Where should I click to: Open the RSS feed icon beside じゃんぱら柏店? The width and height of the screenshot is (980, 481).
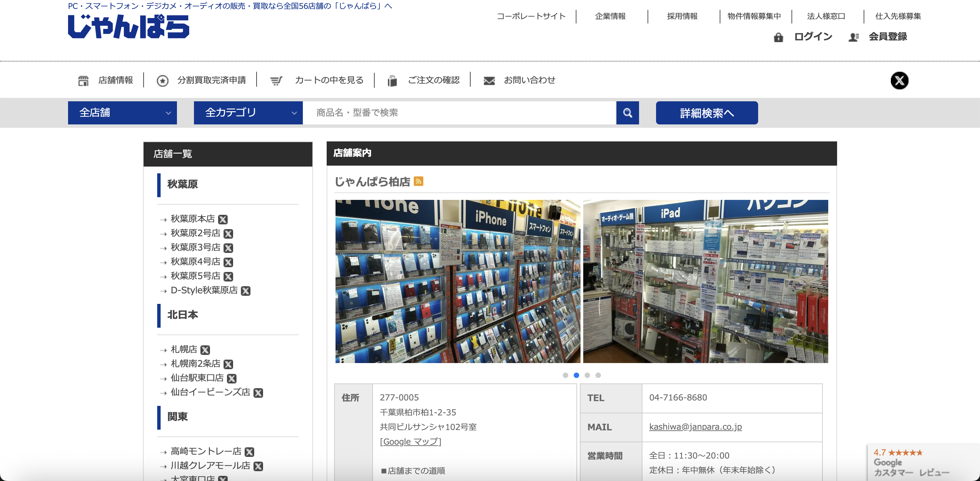[x=419, y=181]
